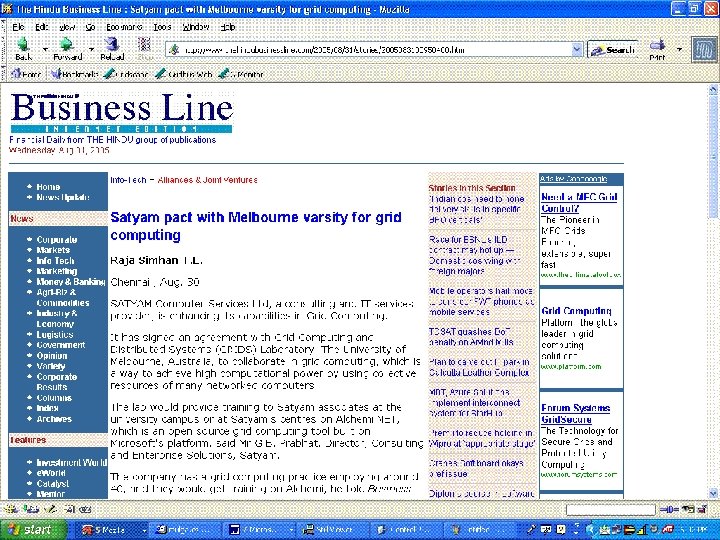This screenshot has height=540, width=720.
Task: Open the Print options dropdown arrow
Action: (x=680, y=49)
